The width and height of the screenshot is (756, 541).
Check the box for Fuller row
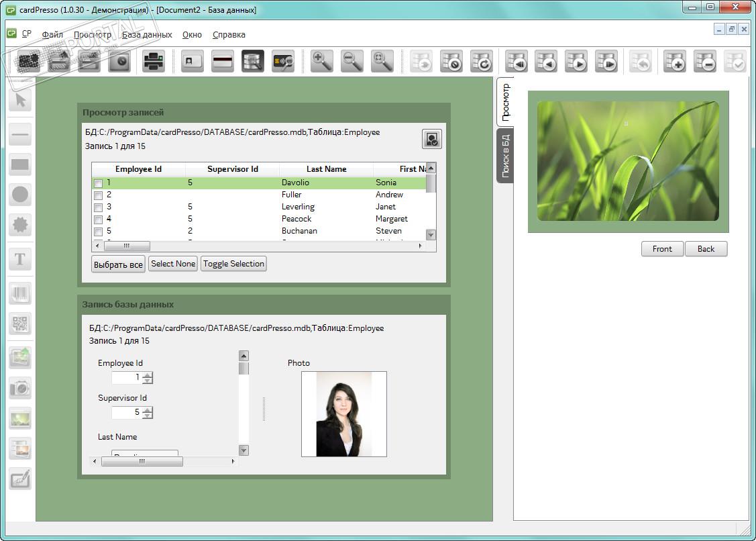point(98,195)
